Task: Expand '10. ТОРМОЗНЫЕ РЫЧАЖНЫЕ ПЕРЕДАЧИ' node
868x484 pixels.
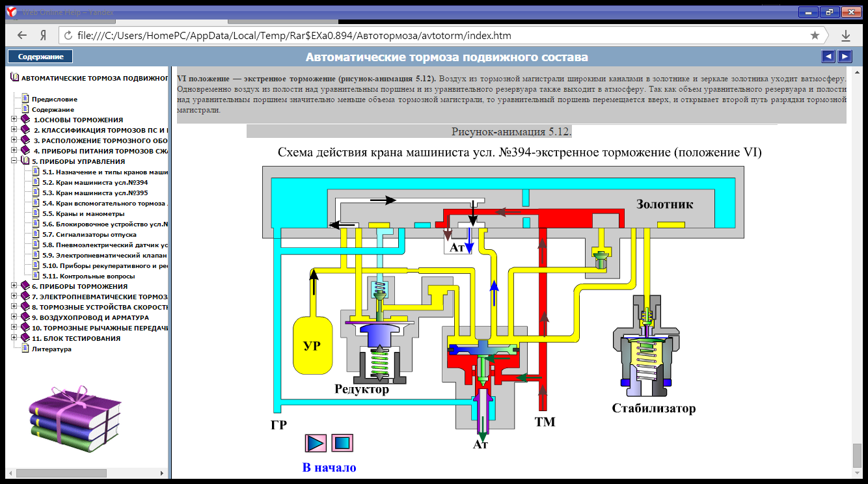Action: [x=14, y=328]
